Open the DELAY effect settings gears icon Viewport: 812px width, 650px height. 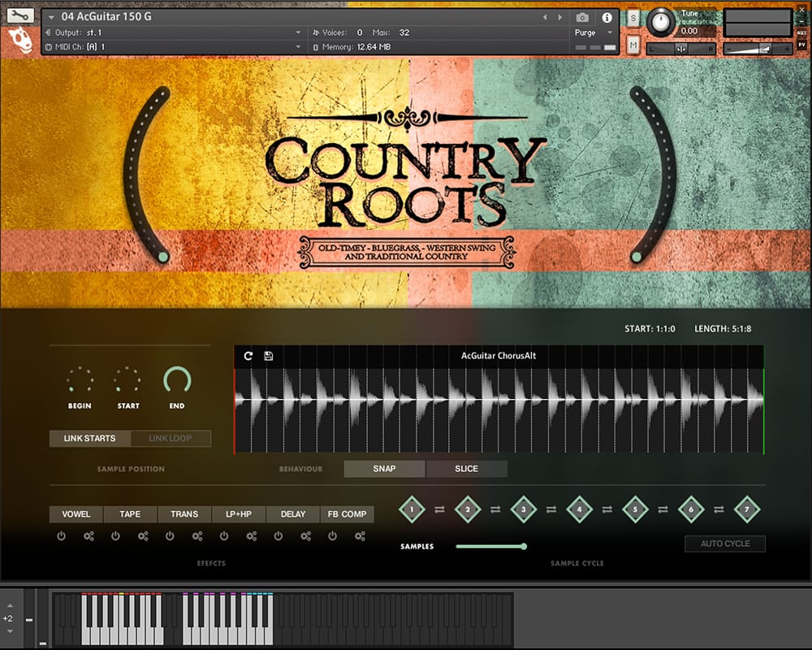(306, 536)
